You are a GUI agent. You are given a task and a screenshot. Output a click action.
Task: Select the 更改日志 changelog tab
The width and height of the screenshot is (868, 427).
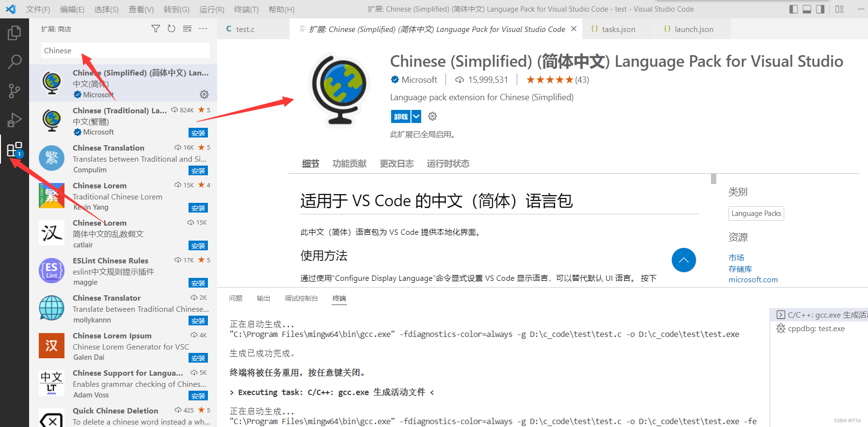[x=396, y=164]
